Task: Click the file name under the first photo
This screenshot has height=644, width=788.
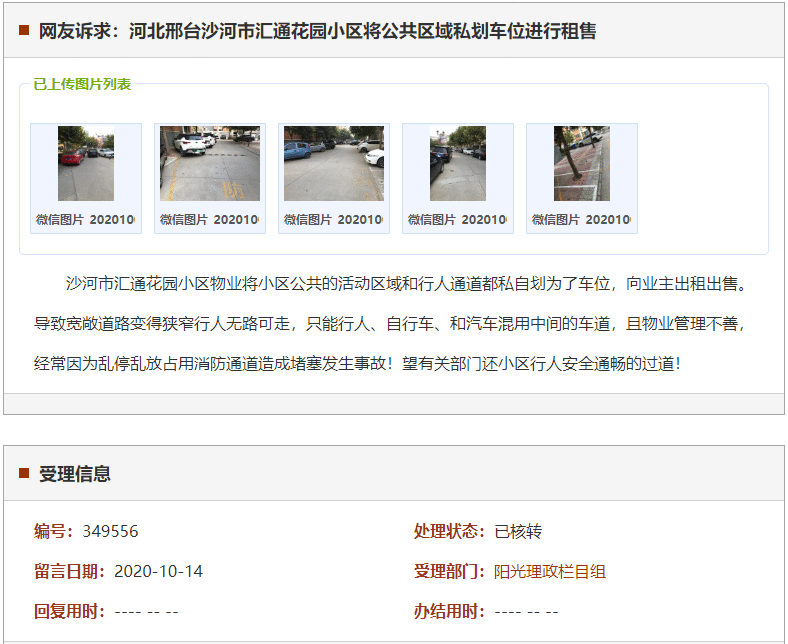Action: (85, 220)
